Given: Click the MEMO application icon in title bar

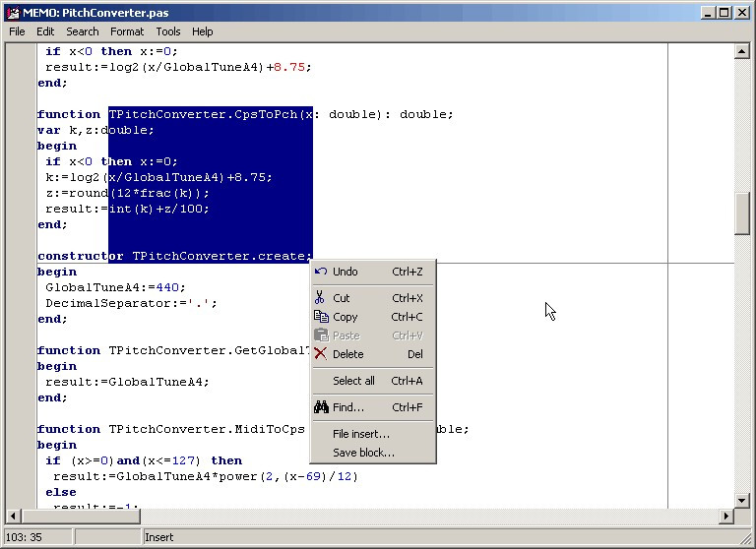Looking at the screenshot, I should tap(13, 13).
